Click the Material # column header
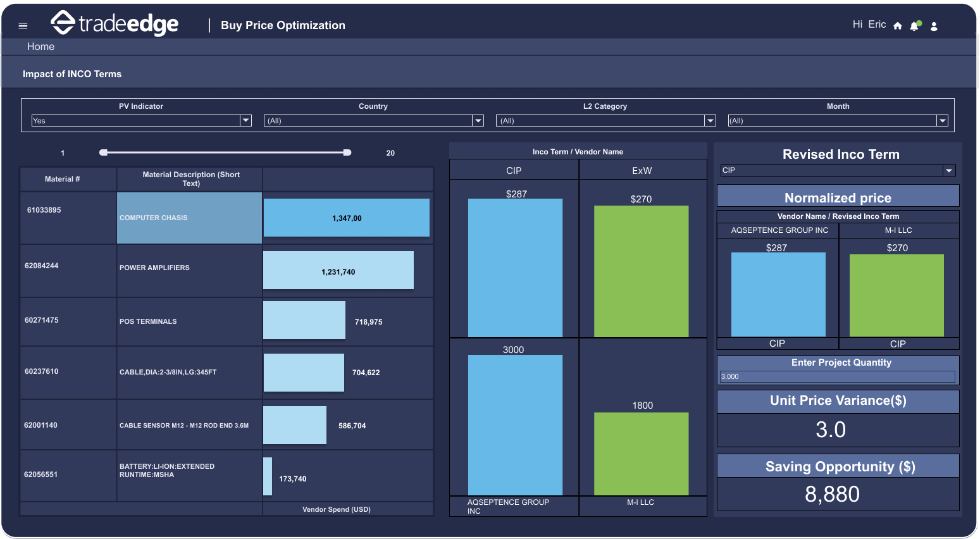Image resolution: width=980 pixels, height=539 pixels. pos(62,179)
